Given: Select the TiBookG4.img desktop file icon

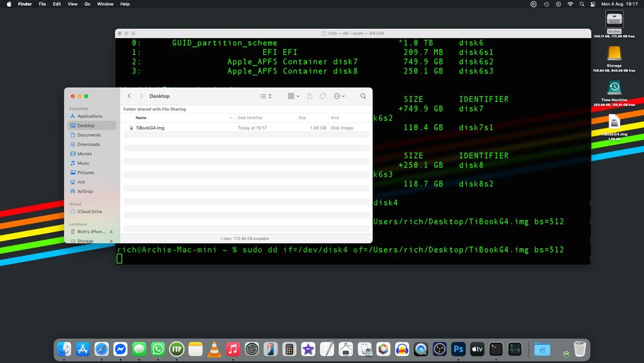Looking at the screenshot, I should point(614,122).
